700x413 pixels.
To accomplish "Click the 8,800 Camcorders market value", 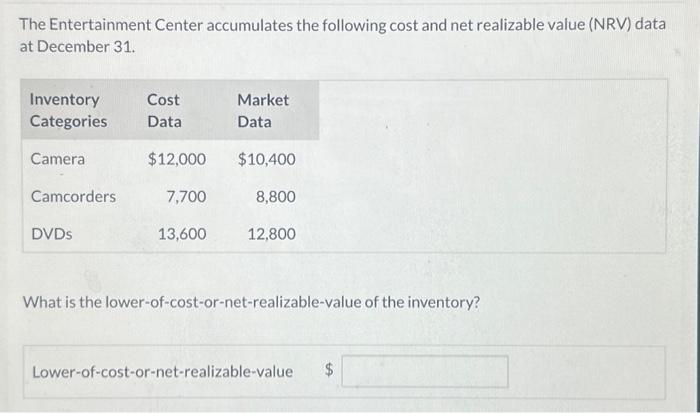I will coord(275,197).
